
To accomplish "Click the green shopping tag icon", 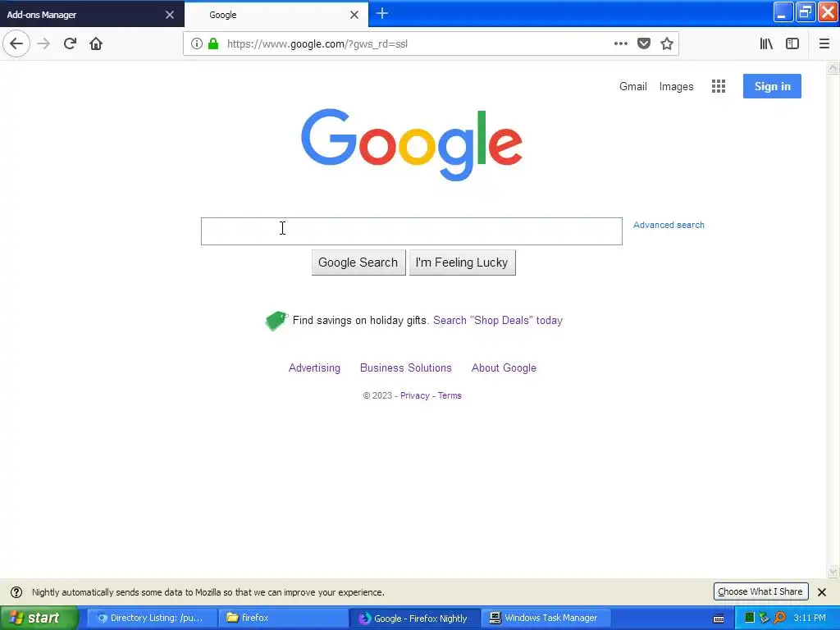I will pyautogui.click(x=276, y=321).
